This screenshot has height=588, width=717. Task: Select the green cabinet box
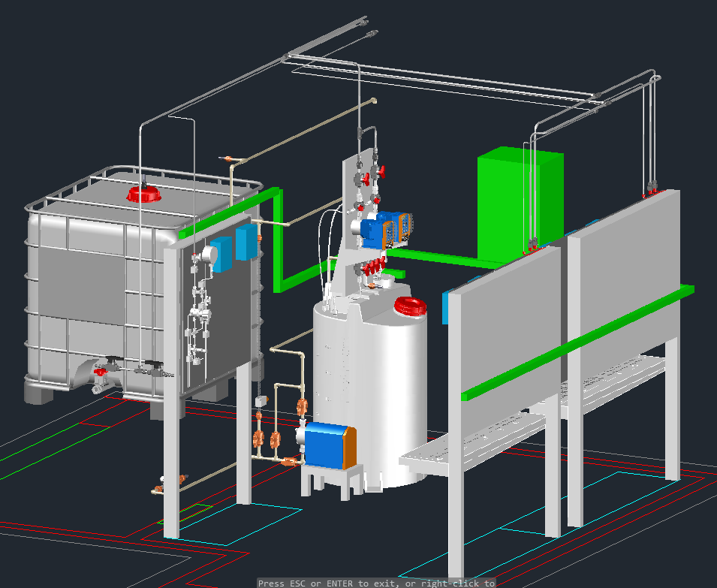[x=520, y=206]
